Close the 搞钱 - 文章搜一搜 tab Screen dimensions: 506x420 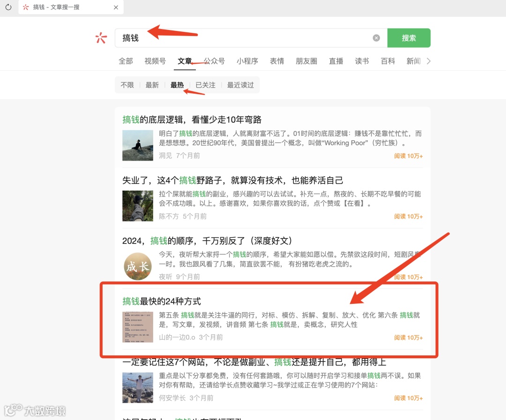click(x=116, y=7)
